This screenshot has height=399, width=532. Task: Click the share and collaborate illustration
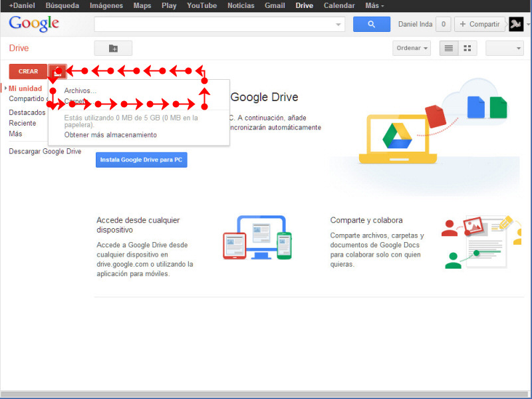(481, 242)
